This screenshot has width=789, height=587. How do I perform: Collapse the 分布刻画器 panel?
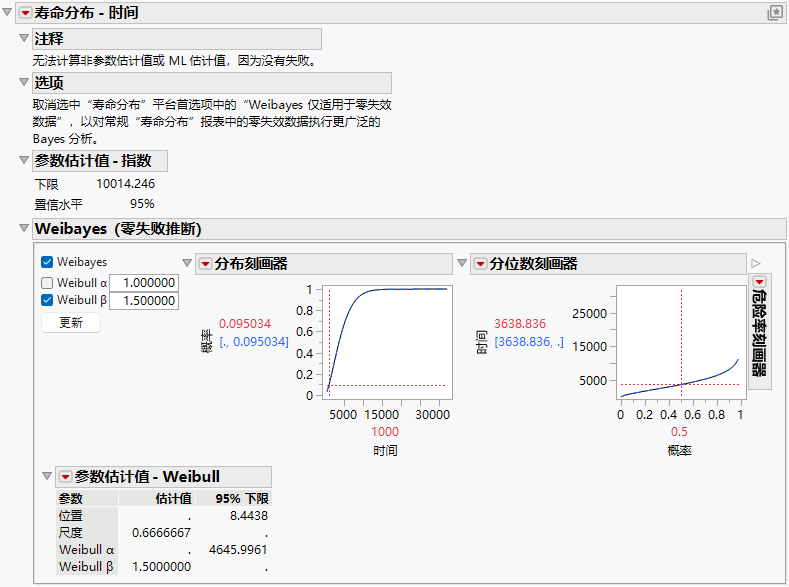click(187, 263)
